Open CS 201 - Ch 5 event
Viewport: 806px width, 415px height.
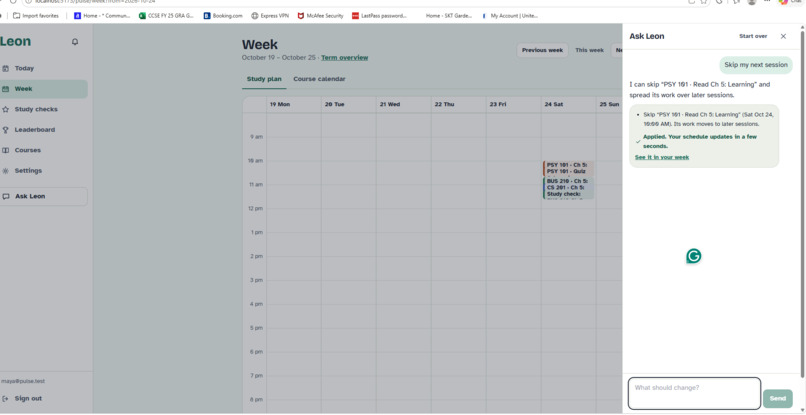[x=565, y=188]
